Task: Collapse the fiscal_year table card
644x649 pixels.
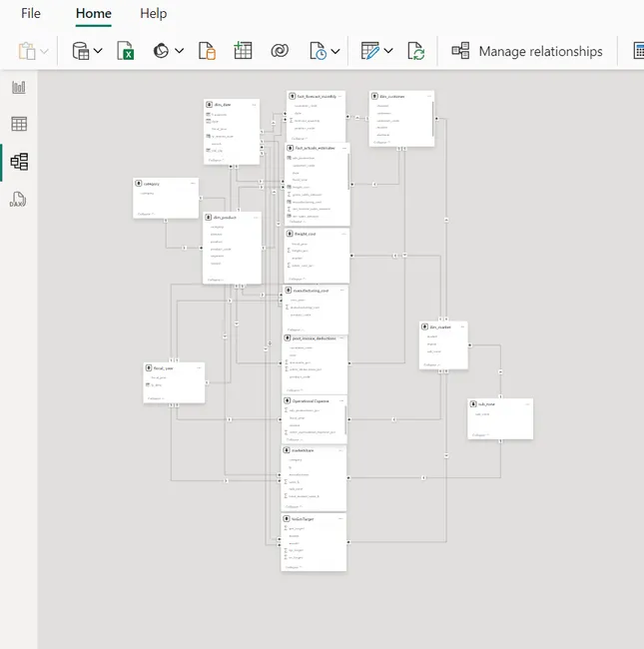Action: click(156, 398)
